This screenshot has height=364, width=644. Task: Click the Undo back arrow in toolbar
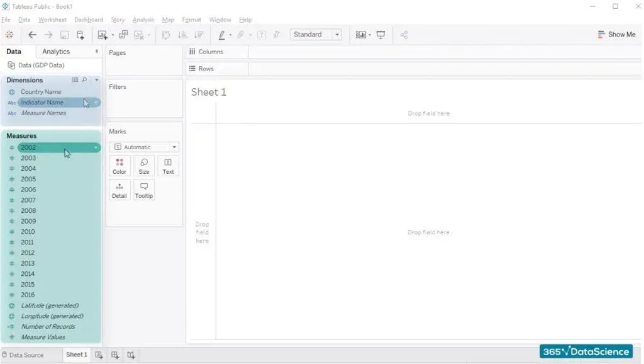click(x=32, y=35)
